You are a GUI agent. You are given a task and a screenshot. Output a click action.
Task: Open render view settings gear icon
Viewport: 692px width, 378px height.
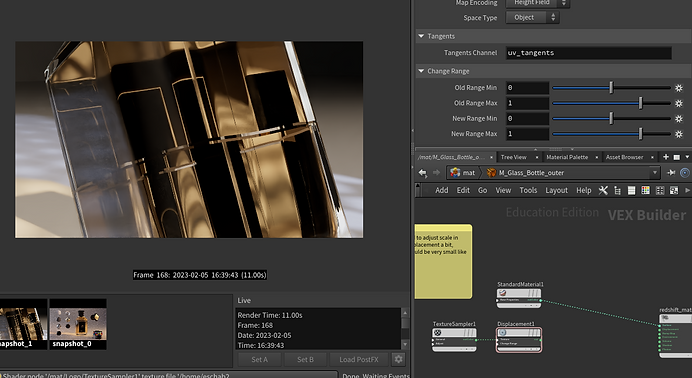(x=399, y=359)
